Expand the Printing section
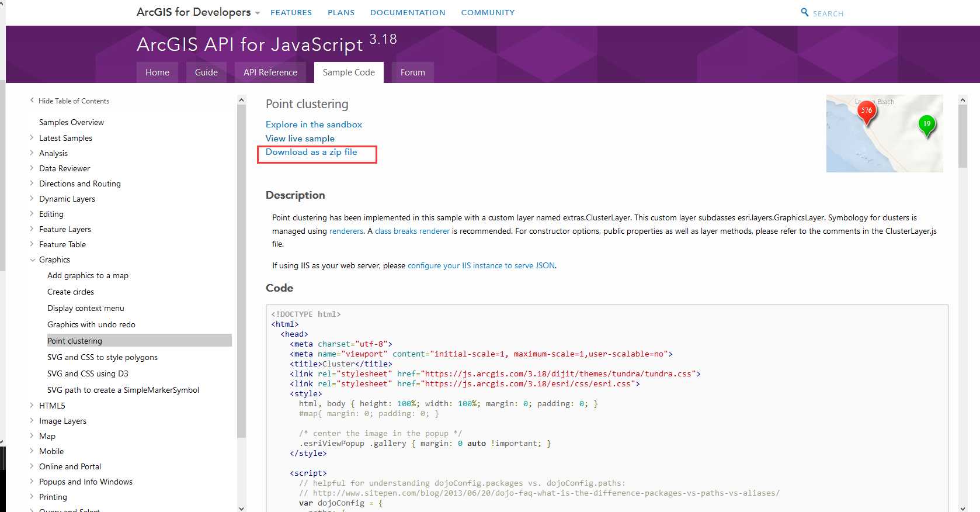Image resolution: width=980 pixels, height=512 pixels. [32, 497]
